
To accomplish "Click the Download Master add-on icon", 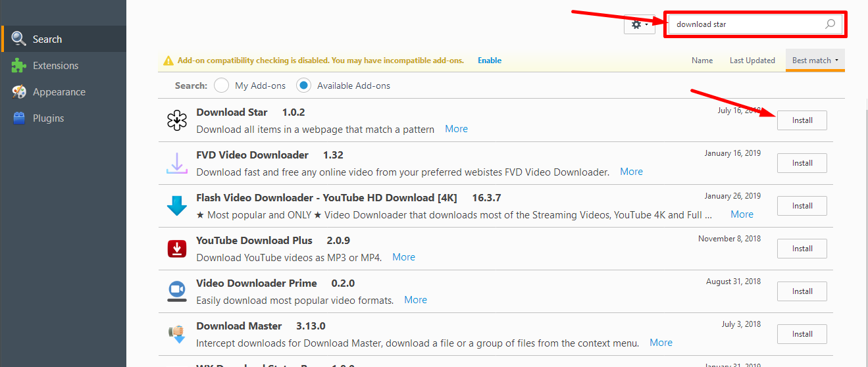I will point(177,334).
